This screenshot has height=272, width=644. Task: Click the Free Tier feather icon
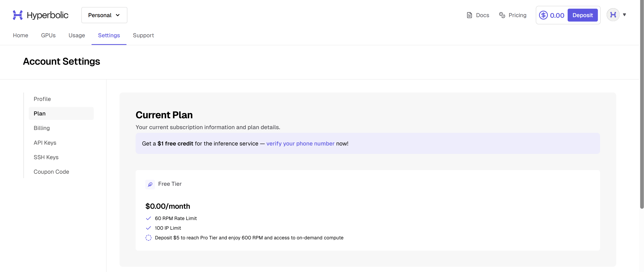point(150,185)
